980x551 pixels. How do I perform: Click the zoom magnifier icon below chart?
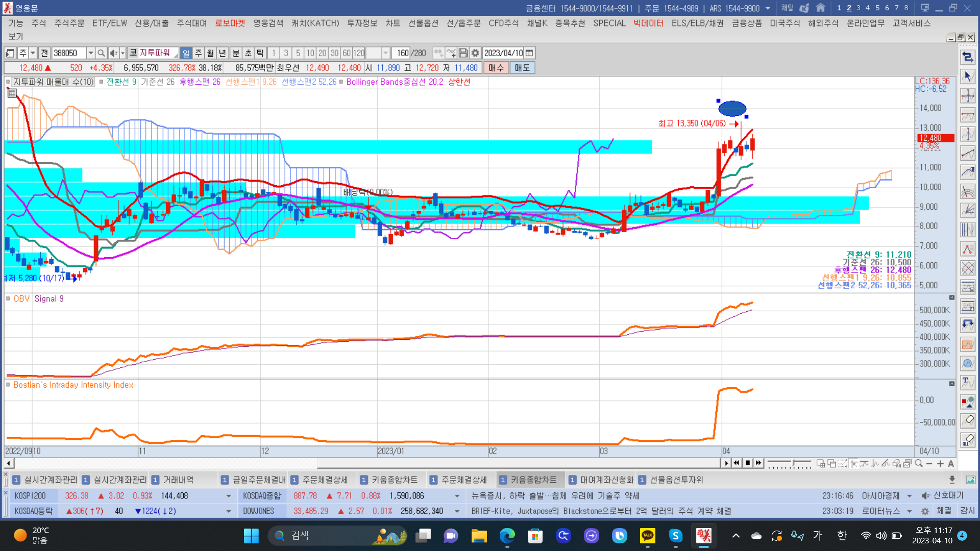[919, 463]
